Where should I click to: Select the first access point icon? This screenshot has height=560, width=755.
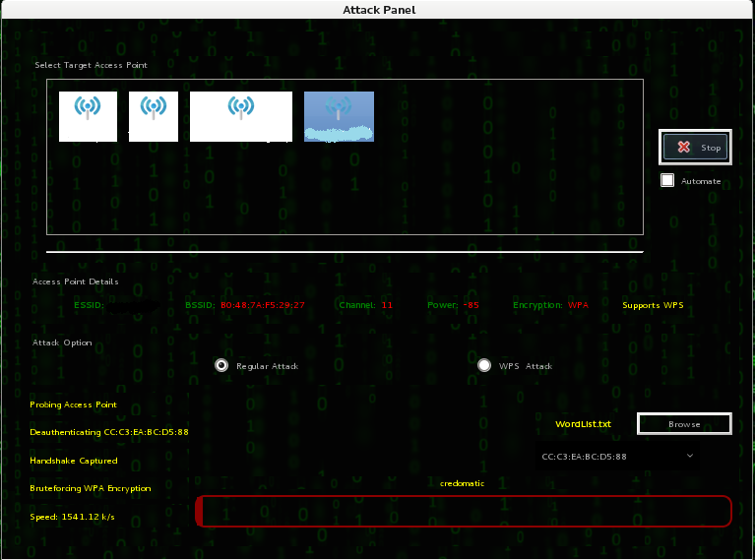point(88,116)
